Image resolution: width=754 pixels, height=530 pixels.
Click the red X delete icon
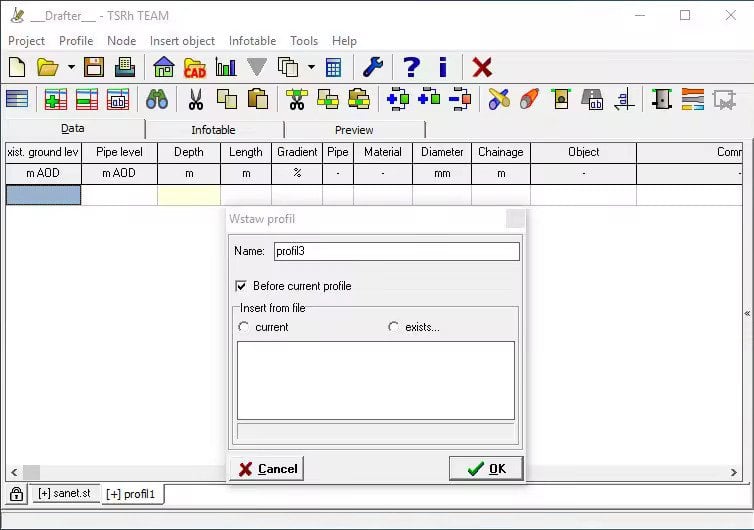point(482,67)
